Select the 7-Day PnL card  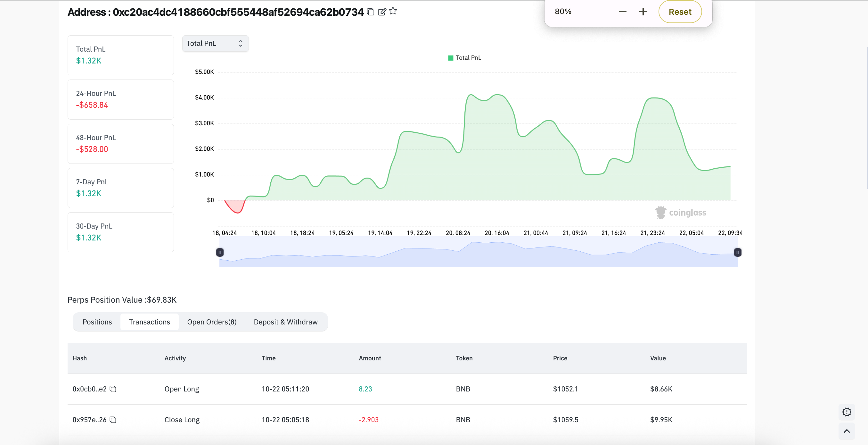click(121, 188)
